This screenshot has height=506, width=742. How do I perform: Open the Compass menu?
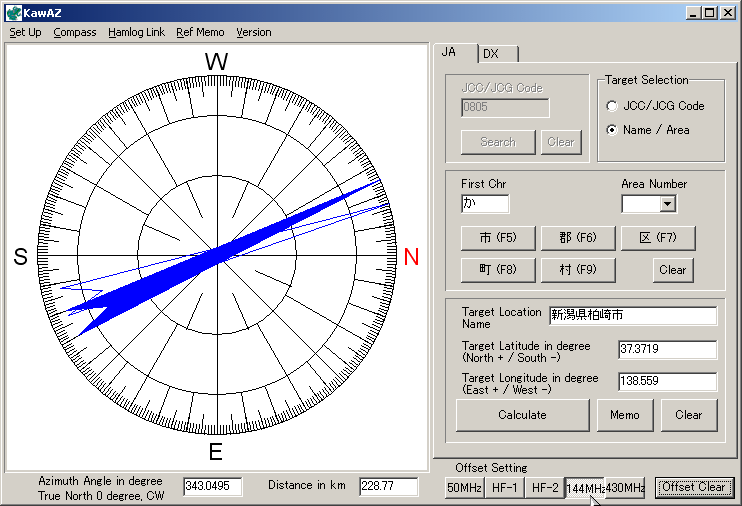75,32
